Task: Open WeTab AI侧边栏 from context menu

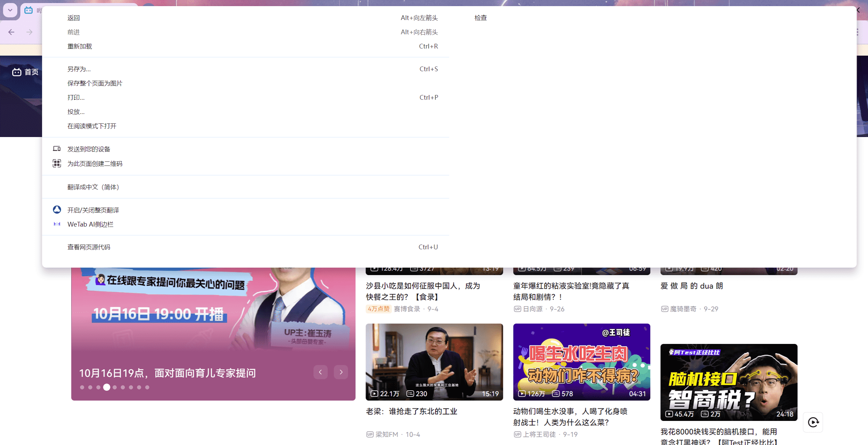Action: [x=90, y=224]
